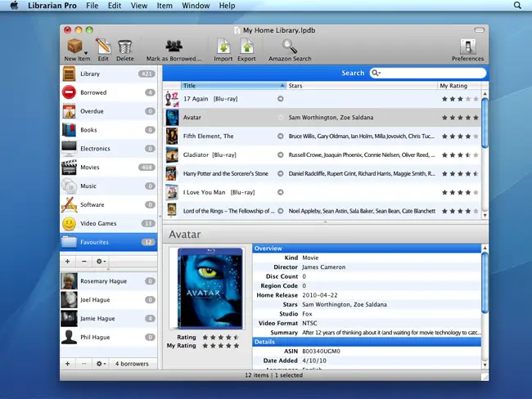Open the Edit menu
Image resolution: width=532 pixels, height=399 pixels.
115,6
